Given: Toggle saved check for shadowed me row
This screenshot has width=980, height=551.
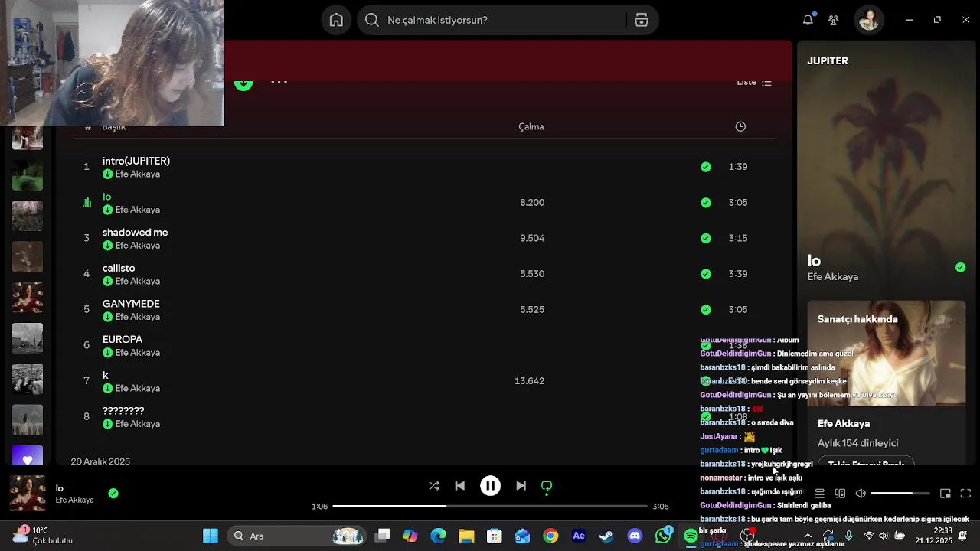Looking at the screenshot, I should [x=706, y=238].
